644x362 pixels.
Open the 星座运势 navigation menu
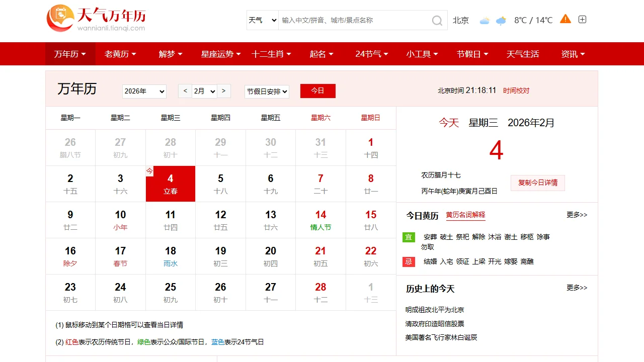click(x=221, y=54)
